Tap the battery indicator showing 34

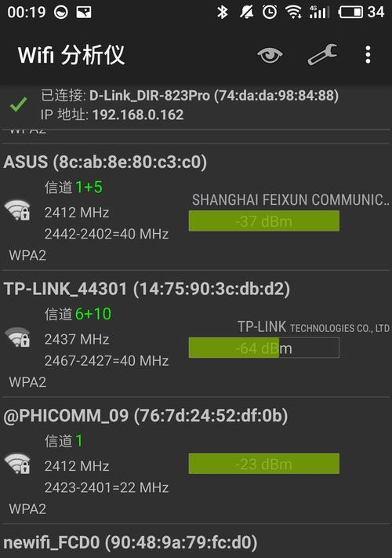[x=361, y=12]
